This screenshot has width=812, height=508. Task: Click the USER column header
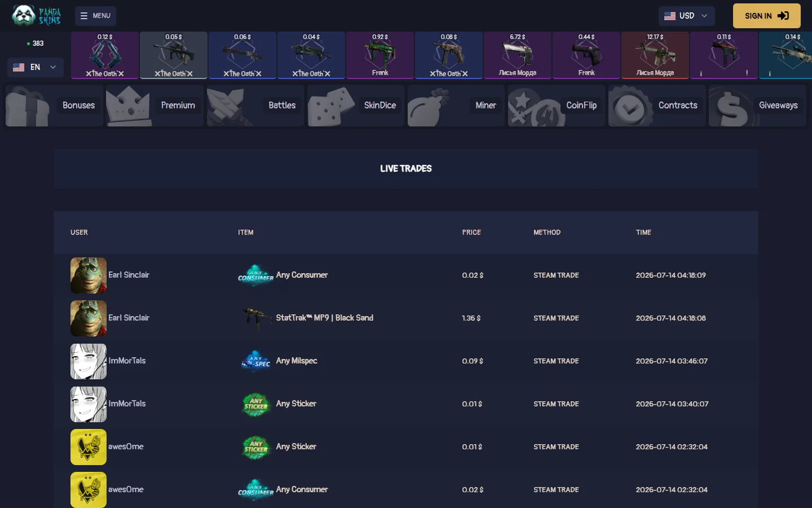click(79, 233)
